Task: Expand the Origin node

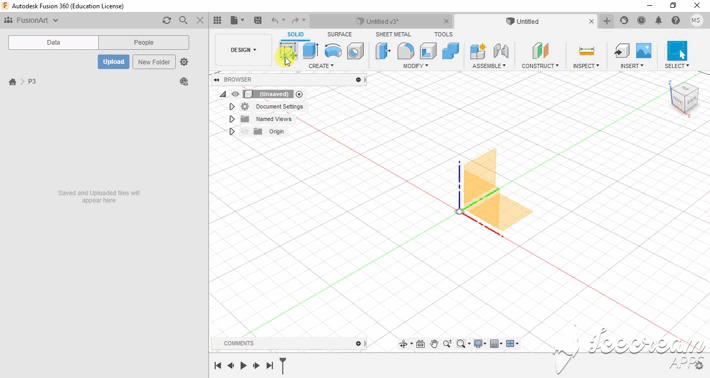Action: point(232,131)
